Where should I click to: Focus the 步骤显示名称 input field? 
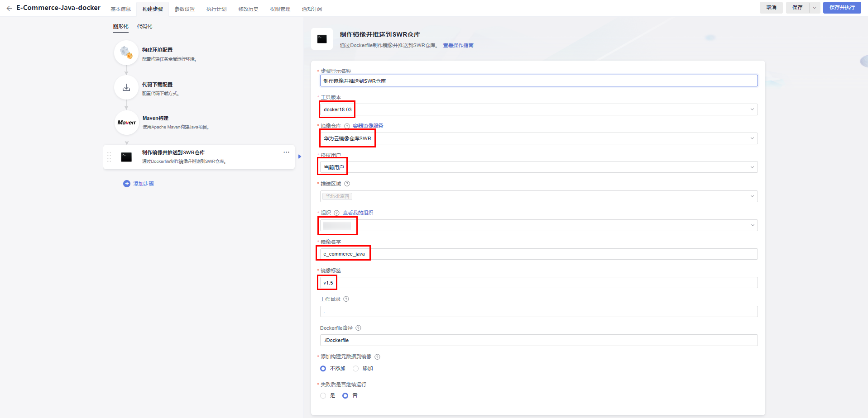tap(539, 81)
